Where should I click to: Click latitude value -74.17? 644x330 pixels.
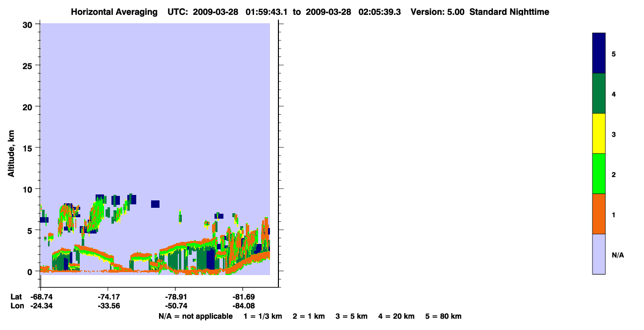coord(109,297)
